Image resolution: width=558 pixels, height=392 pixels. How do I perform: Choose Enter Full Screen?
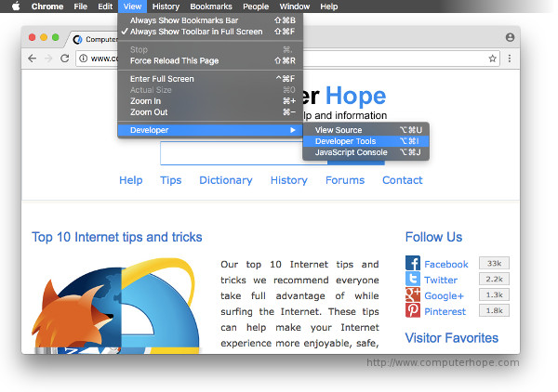coord(210,79)
